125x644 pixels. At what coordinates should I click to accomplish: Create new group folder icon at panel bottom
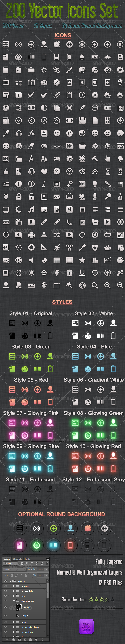point(31,640)
